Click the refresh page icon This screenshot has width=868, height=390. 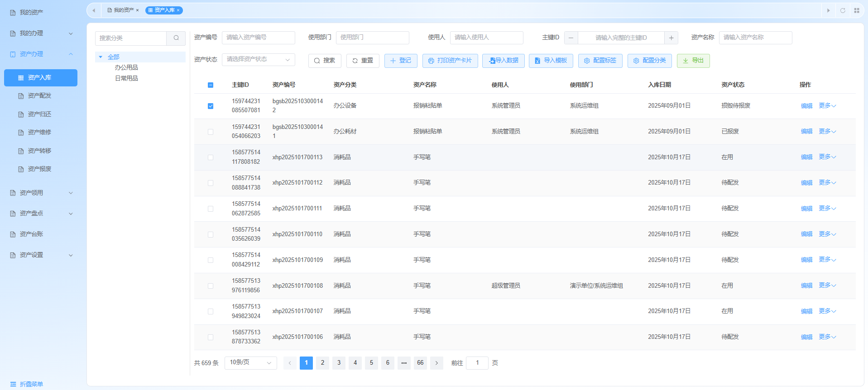click(843, 10)
